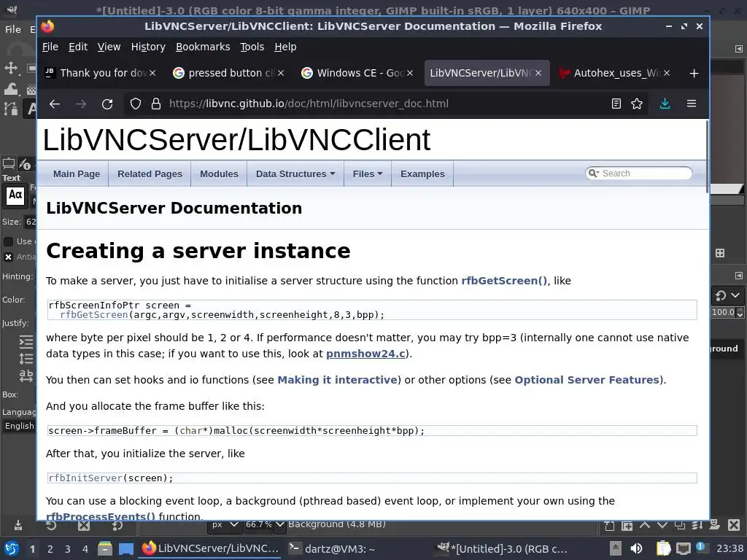The image size is (747, 560).
Task: Click the Firefox URL address bar
Action: 387,104
